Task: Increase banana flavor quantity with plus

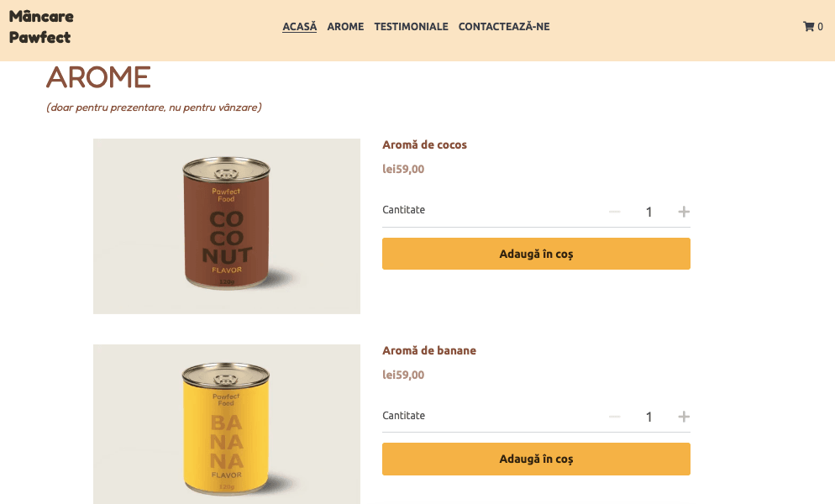Action: click(684, 417)
